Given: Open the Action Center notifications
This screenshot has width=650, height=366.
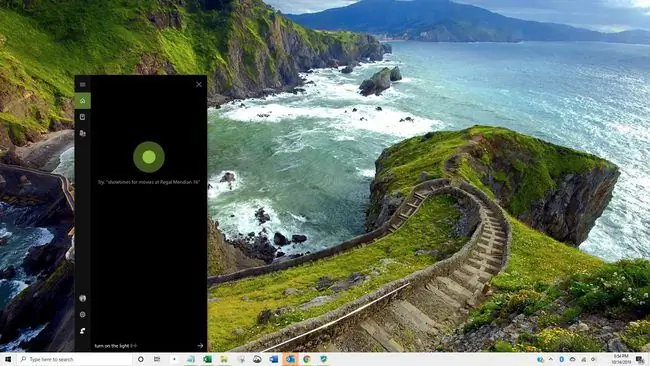Looking at the screenshot, I should (640, 359).
